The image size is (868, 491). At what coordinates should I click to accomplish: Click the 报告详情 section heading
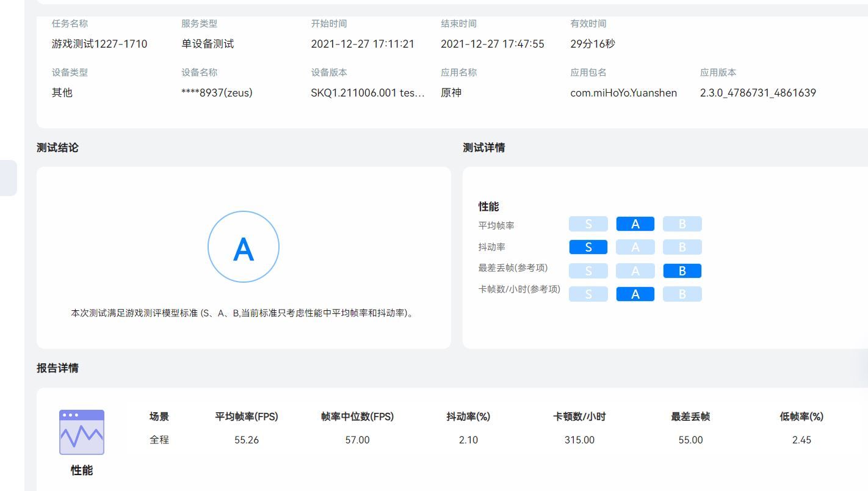57,368
